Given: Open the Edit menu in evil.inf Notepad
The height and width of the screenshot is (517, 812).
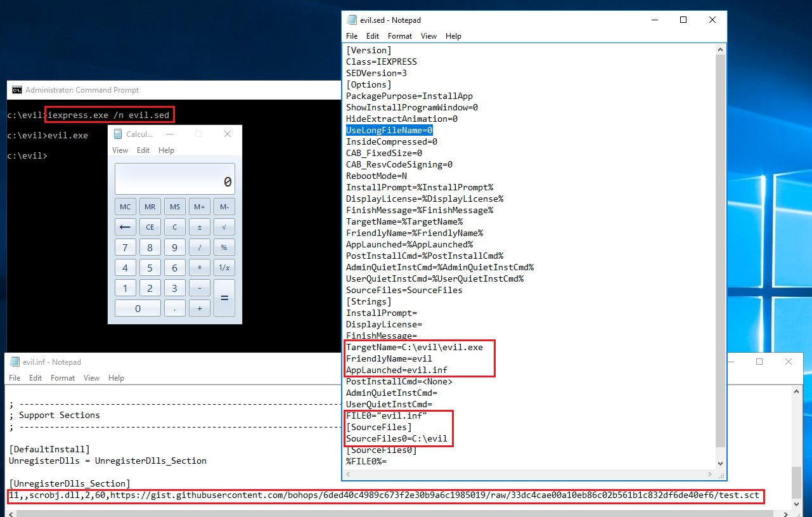Looking at the screenshot, I should pyautogui.click(x=37, y=377).
